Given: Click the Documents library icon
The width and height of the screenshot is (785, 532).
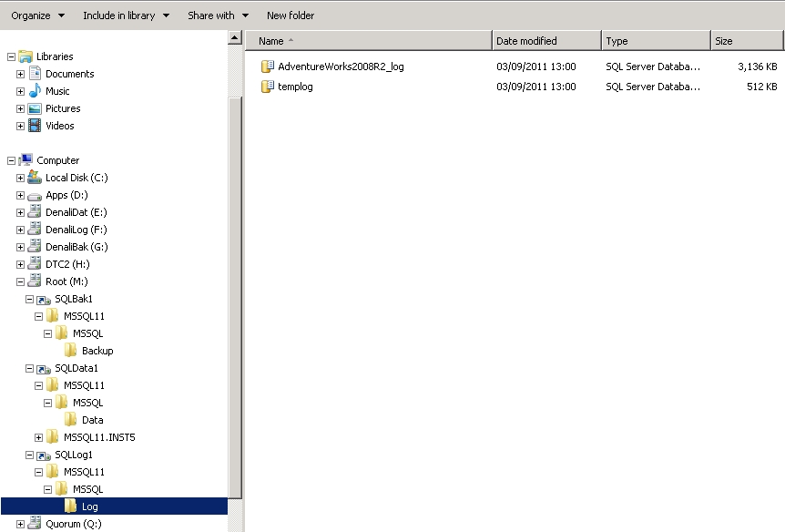Looking at the screenshot, I should [35, 74].
